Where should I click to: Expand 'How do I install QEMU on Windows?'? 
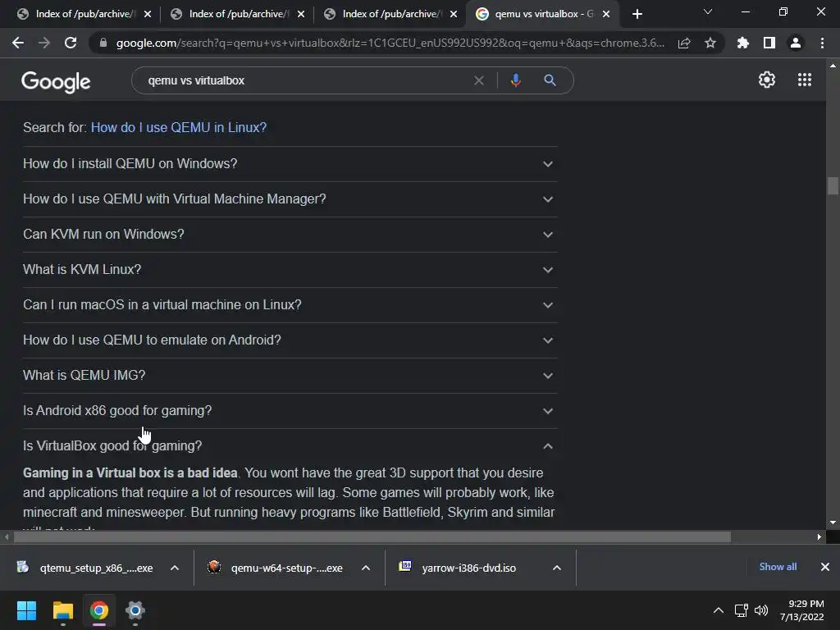point(290,164)
